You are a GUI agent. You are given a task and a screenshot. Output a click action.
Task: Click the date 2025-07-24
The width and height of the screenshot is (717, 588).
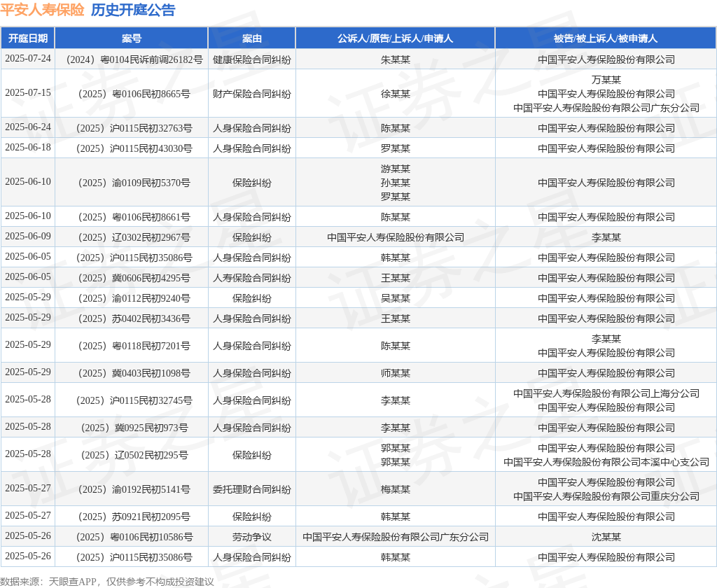28,59
